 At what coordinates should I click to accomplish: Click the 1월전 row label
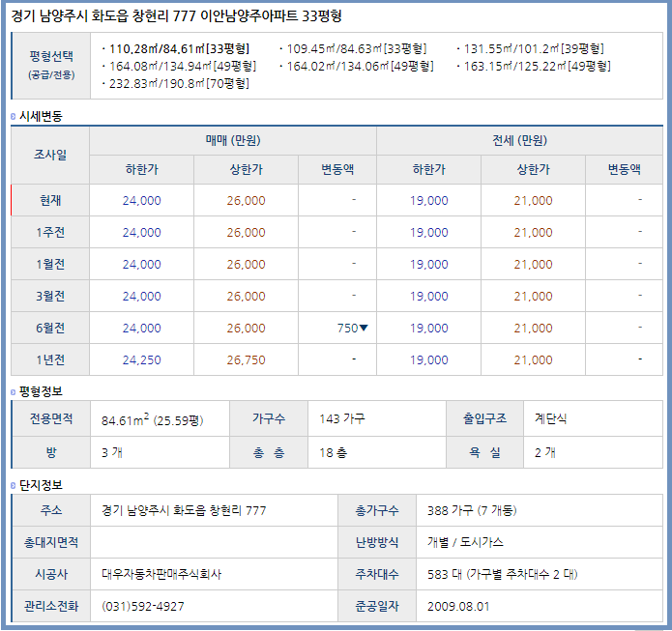[50, 265]
